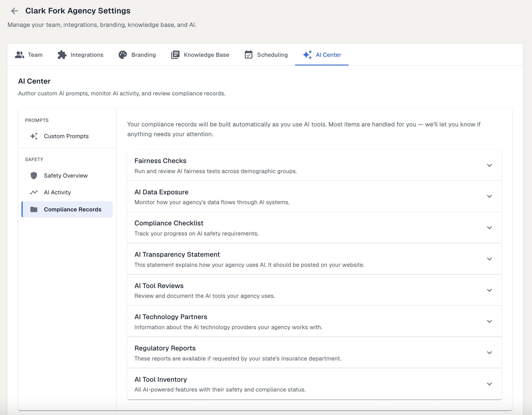The width and height of the screenshot is (532, 415).
Task: Click the Integrations puzzle piece icon
Action: pos(62,55)
